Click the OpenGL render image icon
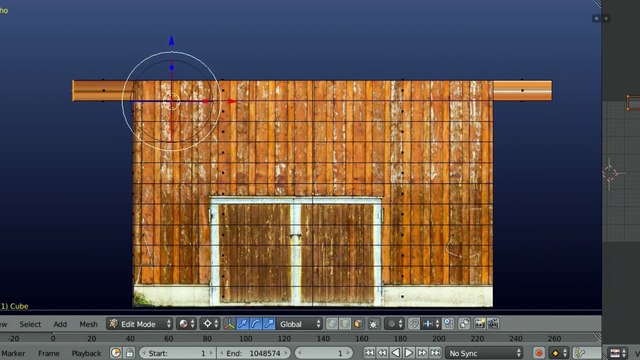 click(480, 324)
